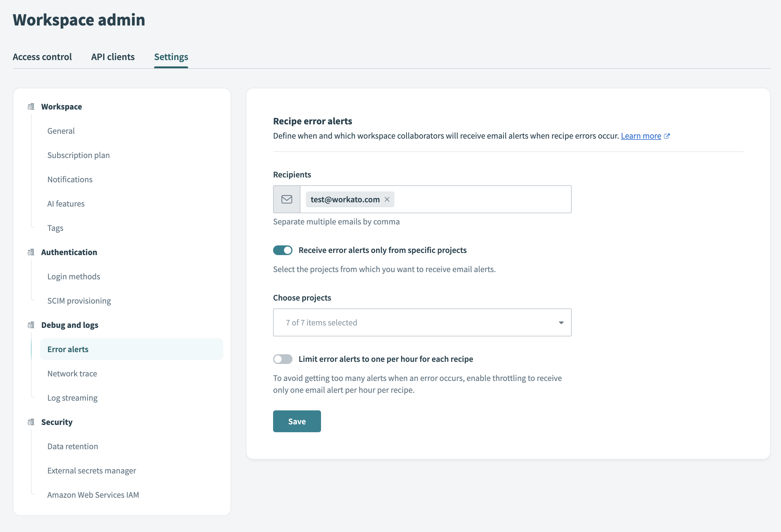Image resolution: width=781 pixels, height=532 pixels.
Task: Click the Save button
Action: point(297,421)
